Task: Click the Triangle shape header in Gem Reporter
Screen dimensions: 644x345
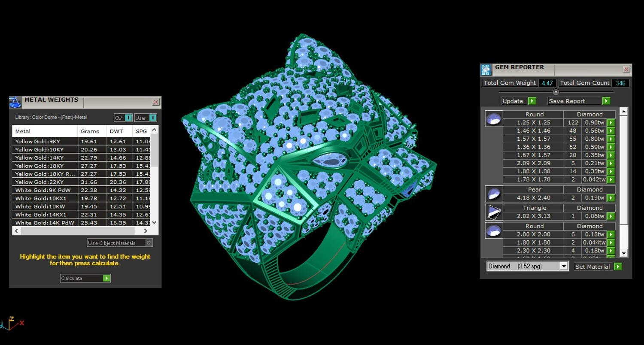Action: (535, 208)
